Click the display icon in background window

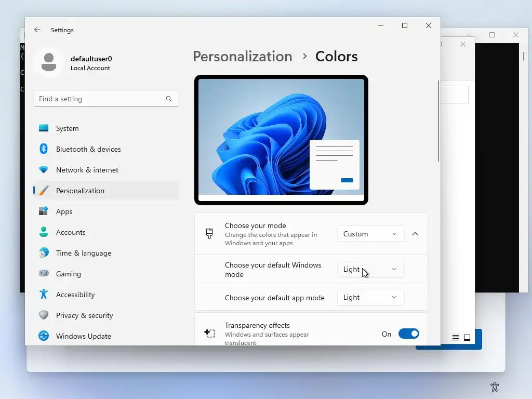[x=467, y=338]
